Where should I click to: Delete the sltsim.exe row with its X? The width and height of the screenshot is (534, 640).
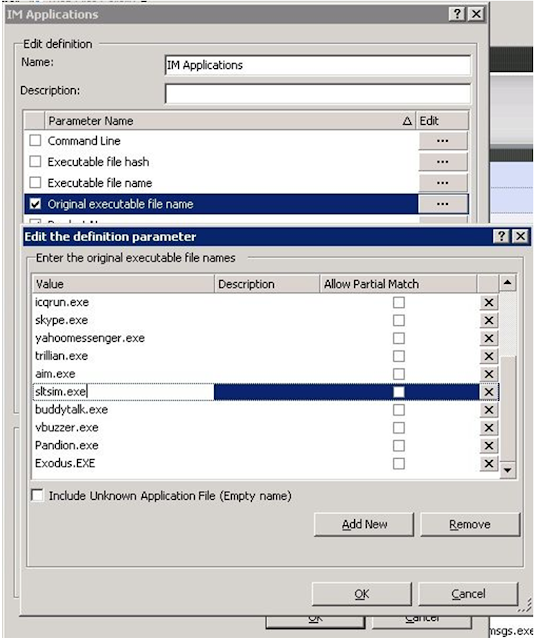(489, 392)
